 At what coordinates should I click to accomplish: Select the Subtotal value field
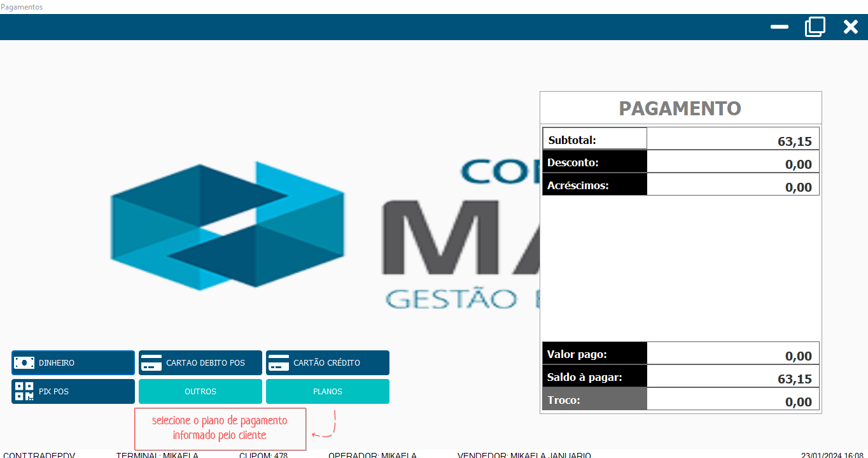coord(732,140)
